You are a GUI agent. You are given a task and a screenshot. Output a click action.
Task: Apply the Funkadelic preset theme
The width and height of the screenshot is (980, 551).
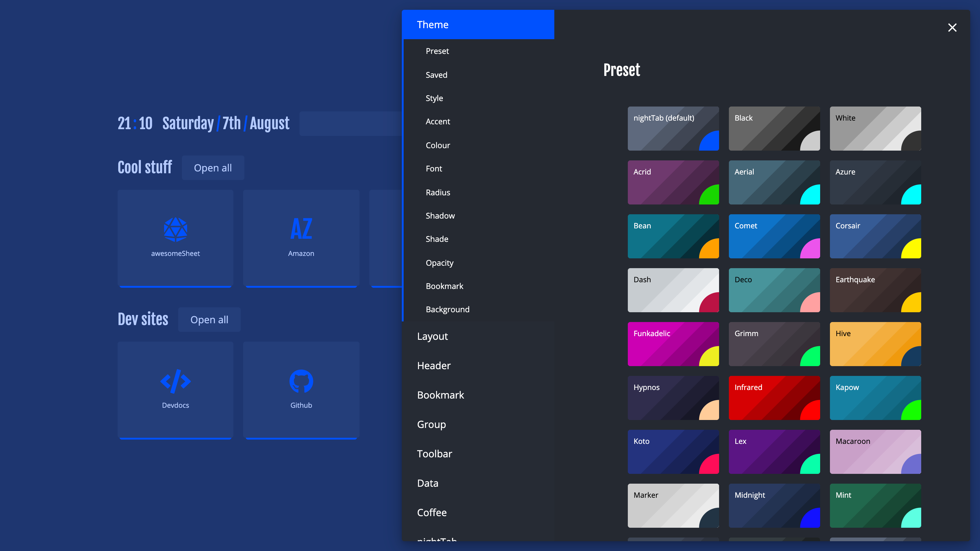(x=673, y=344)
